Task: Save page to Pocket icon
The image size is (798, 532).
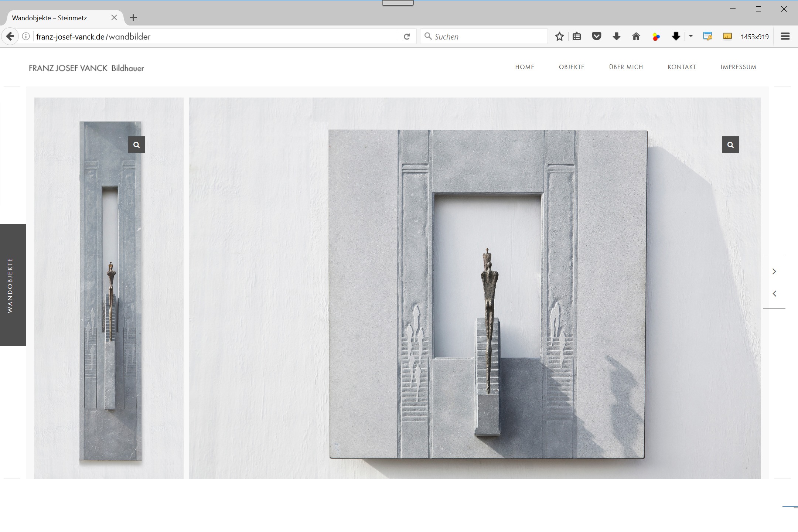Action: (x=596, y=36)
